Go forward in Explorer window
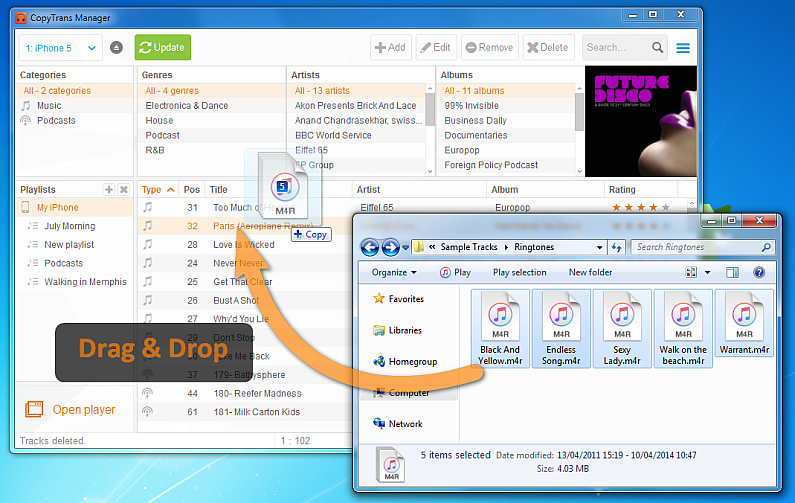Viewport: 795px width, 503px height. point(390,247)
